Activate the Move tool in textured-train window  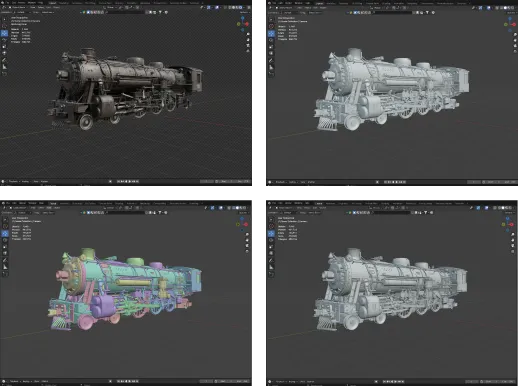[4, 33]
